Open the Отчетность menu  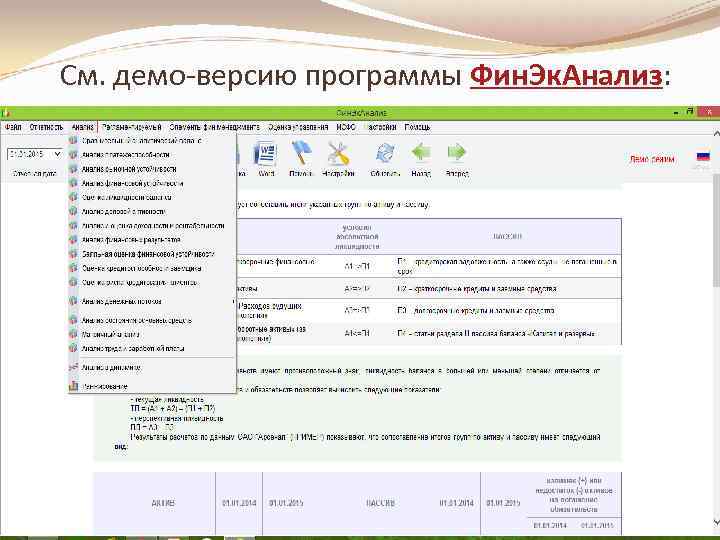coord(46,127)
